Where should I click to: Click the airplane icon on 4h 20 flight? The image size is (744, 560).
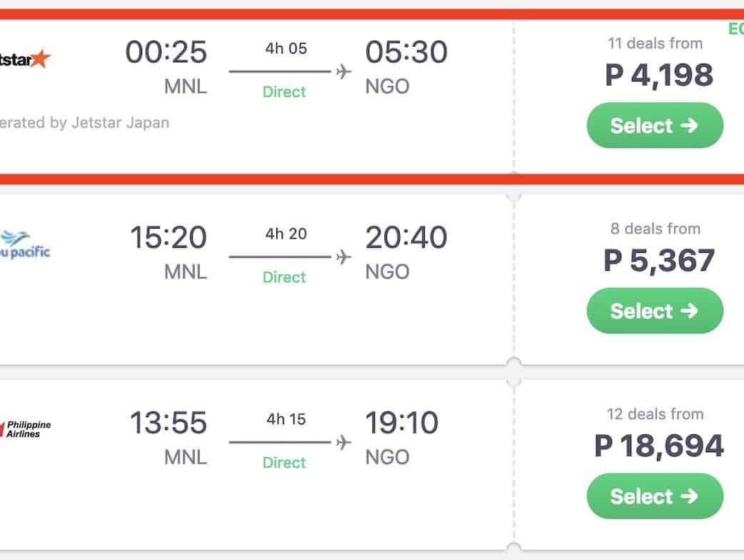[343, 256]
